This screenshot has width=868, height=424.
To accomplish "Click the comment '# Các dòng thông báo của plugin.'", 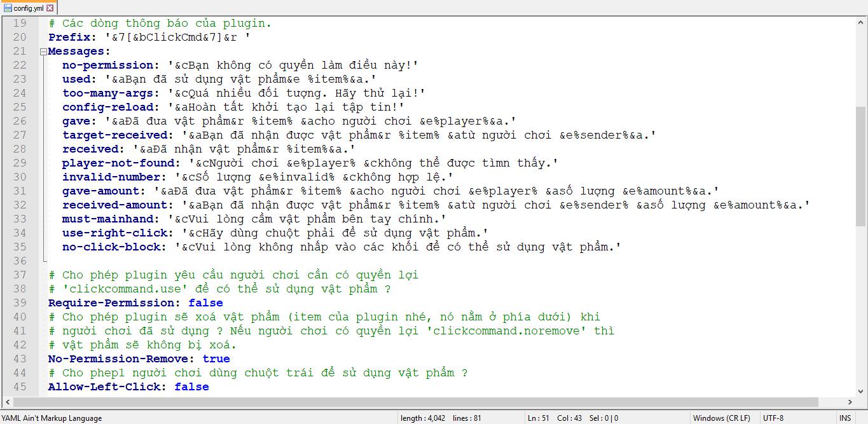I will pyautogui.click(x=160, y=24).
